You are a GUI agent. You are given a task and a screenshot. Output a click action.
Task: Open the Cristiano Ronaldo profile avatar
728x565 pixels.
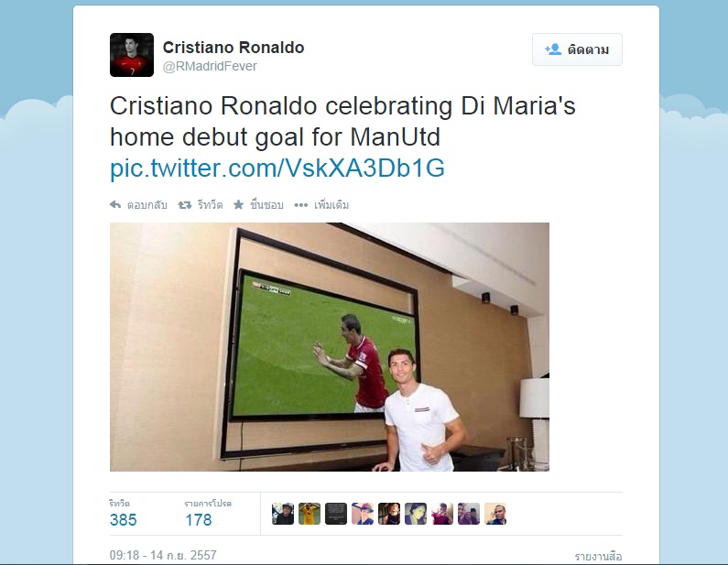(132, 55)
